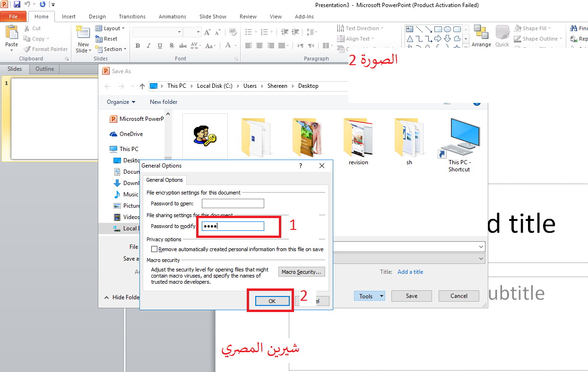This screenshot has height=372, width=588.
Task: Justify text in Paragraph group
Action: [282, 46]
